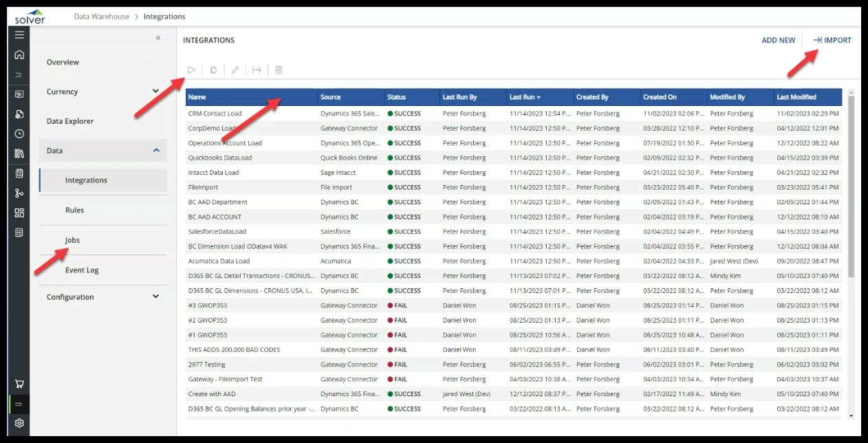The height and width of the screenshot is (443, 868).
Task: Open the Event Log menu item
Action: tap(82, 270)
